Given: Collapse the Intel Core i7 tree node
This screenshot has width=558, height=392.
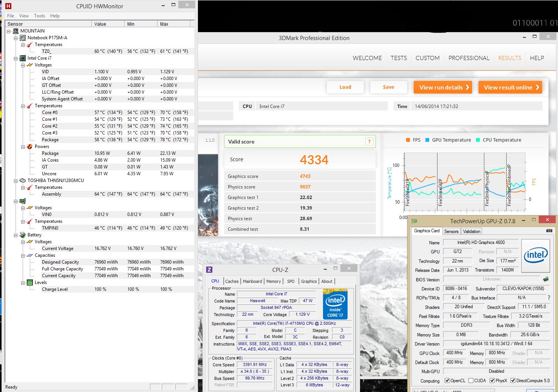Looking at the screenshot, I should tap(16, 58).
